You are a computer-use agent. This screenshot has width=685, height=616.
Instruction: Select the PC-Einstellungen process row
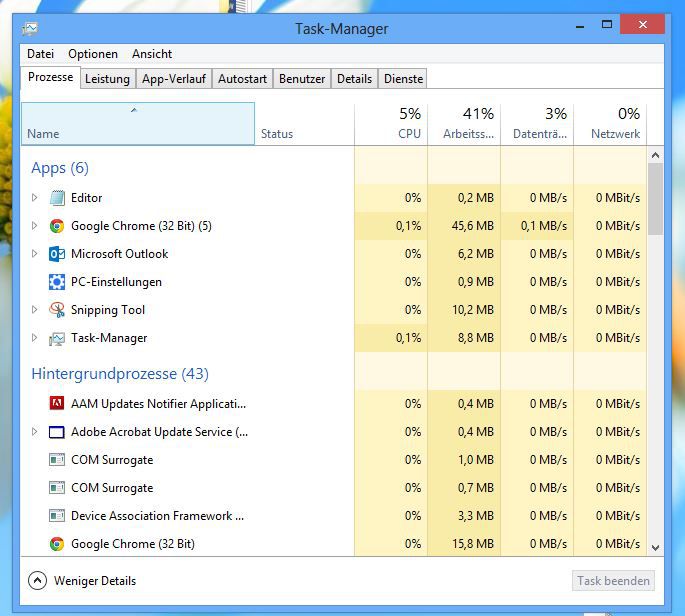(334, 282)
